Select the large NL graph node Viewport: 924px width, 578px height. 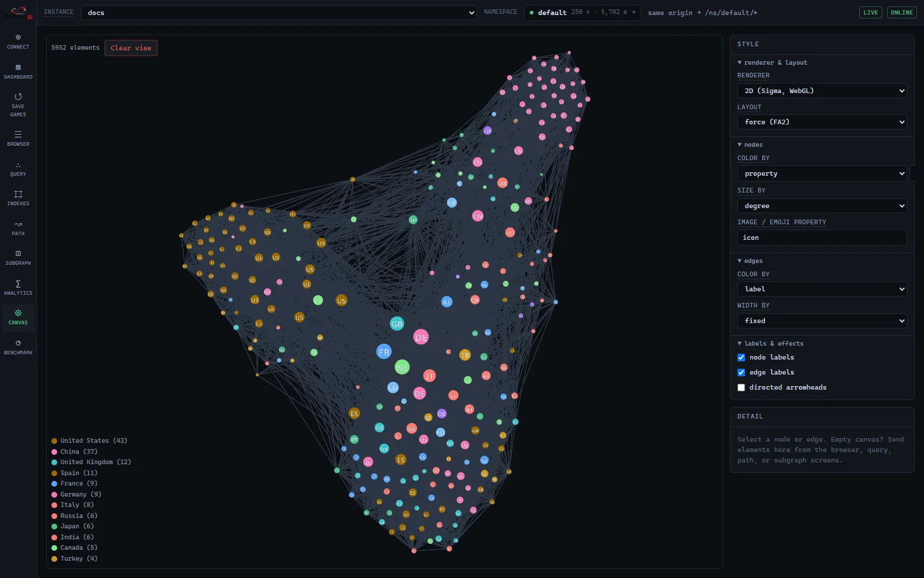(402, 367)
